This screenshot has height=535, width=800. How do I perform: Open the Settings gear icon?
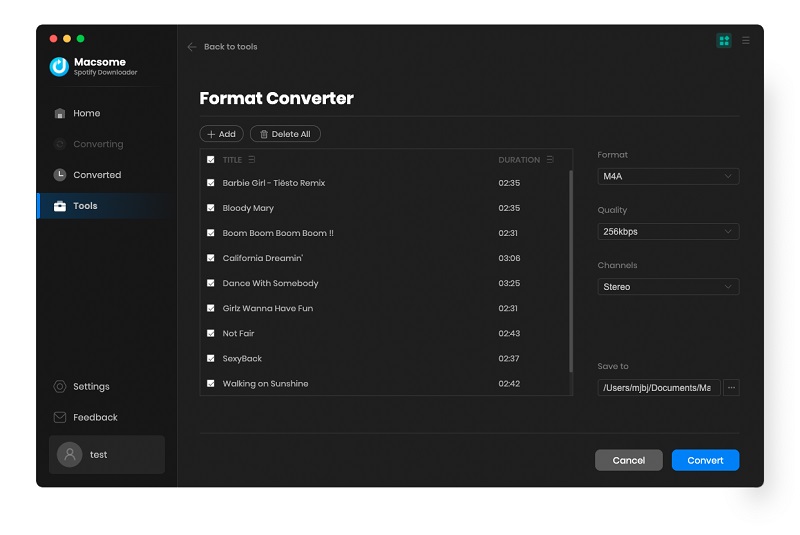60,387
